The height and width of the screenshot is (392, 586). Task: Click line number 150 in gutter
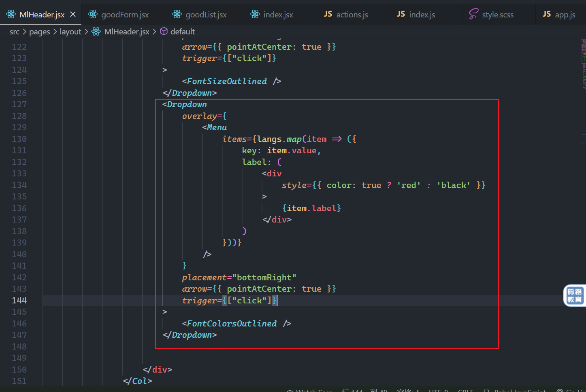coord(19,370)
